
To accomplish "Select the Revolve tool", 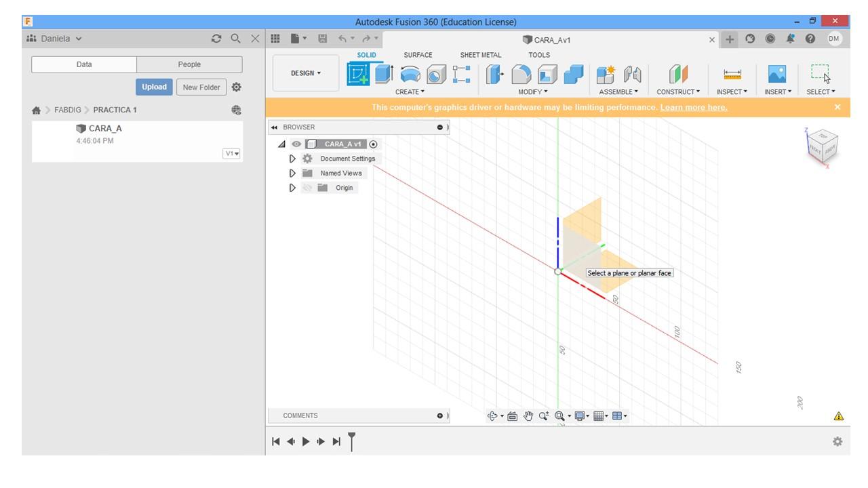I will (410, 75).
